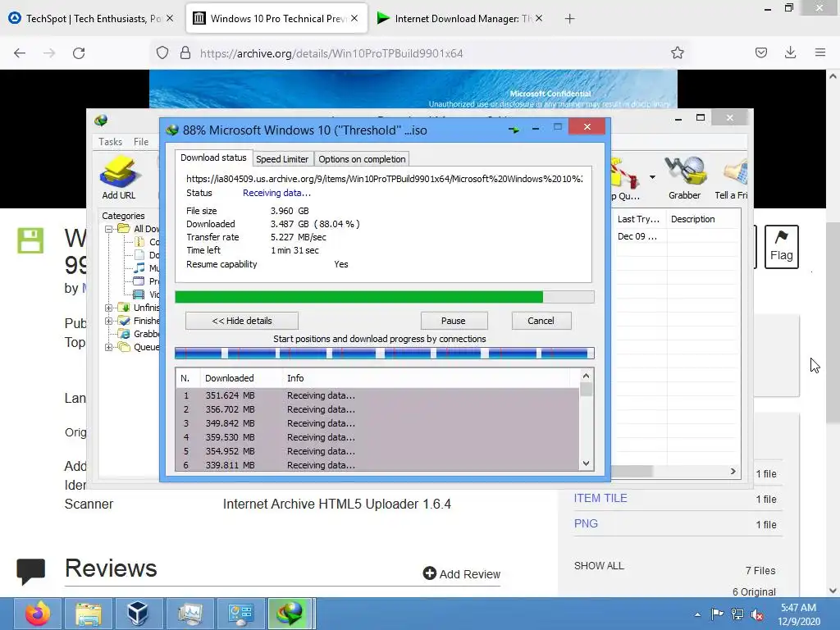This screenshot has height=630, width=840.
Task: Switch to the TechSpot browser tab
Action: (x=91, y=18)
